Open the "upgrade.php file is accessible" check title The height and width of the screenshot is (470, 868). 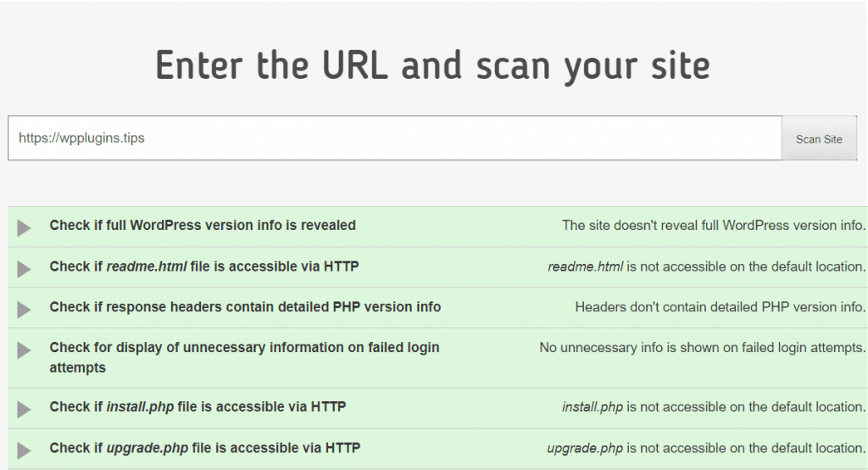click(x=203, y=448)
